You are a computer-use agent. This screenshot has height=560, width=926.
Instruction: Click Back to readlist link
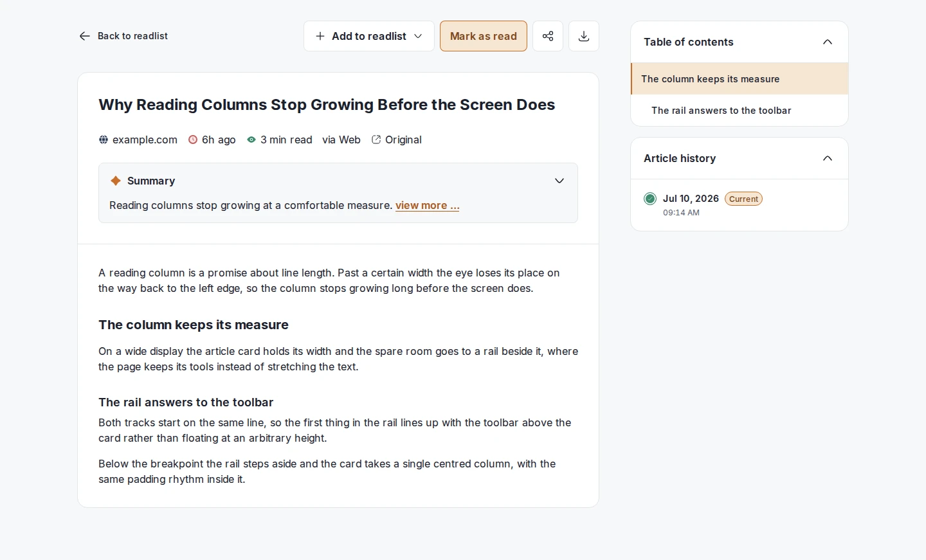tap(123, 36)
